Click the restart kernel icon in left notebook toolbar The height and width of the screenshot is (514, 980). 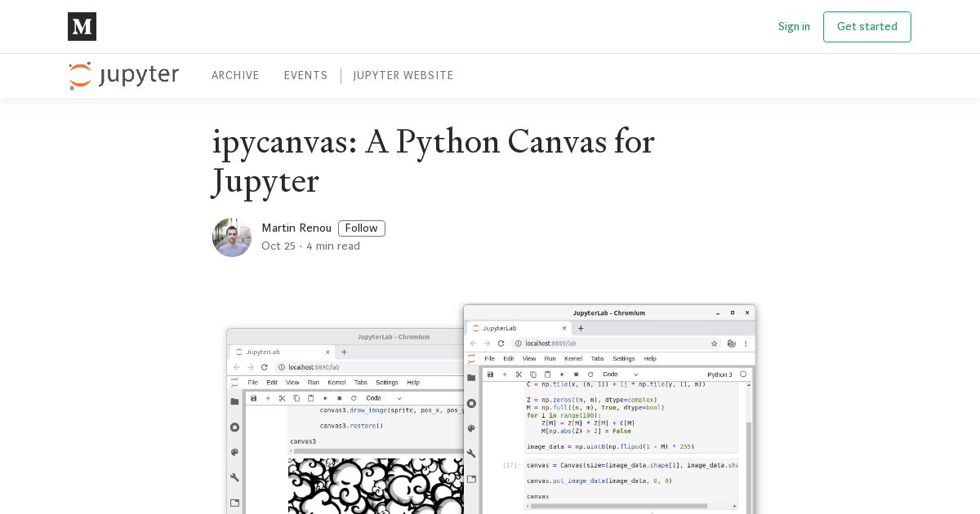pyautogui.click(x=354, y=398)
